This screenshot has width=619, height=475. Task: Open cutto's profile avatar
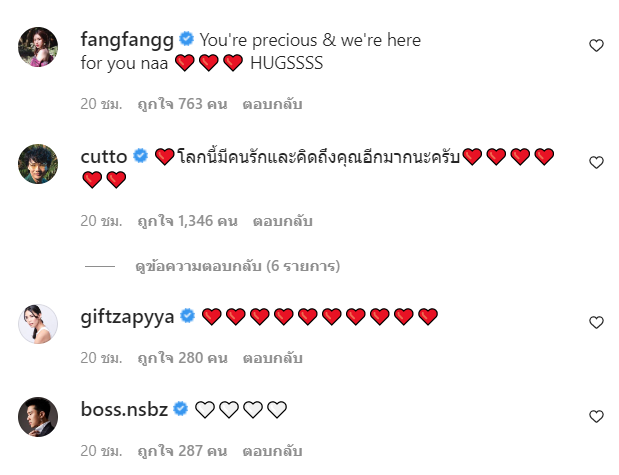coord(38,164)
